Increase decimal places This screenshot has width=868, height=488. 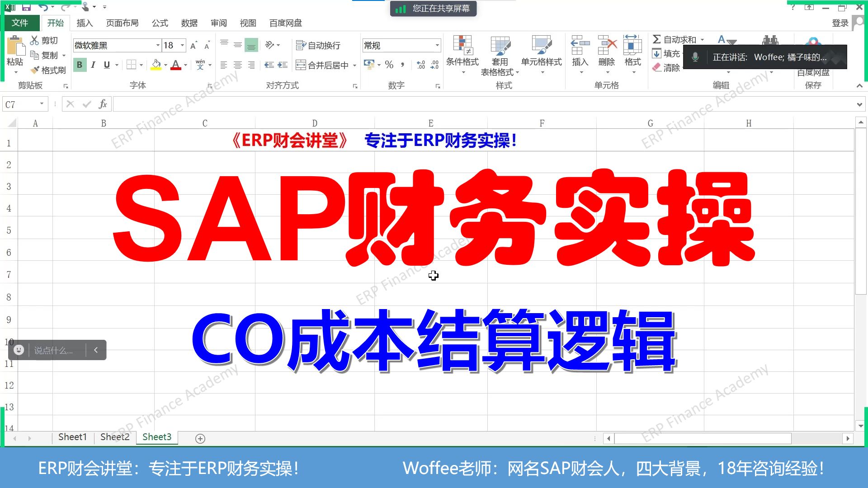pos(420,65)
